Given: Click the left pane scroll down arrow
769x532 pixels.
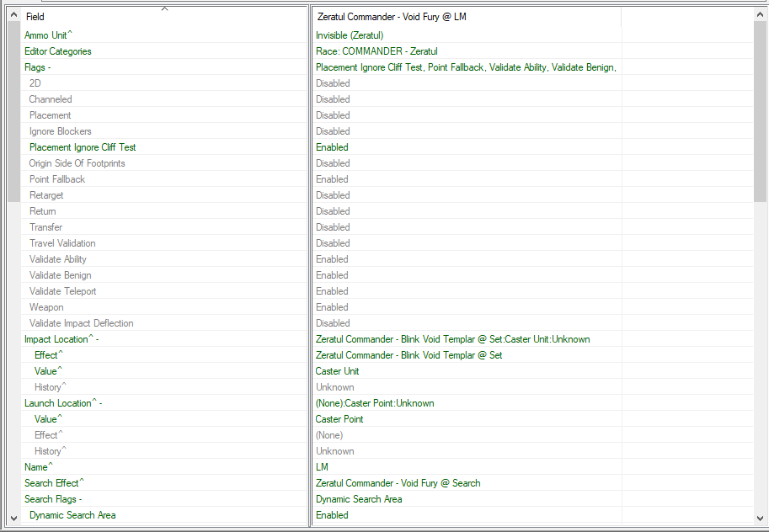Looking at the screenshot, I should [13, 518].
